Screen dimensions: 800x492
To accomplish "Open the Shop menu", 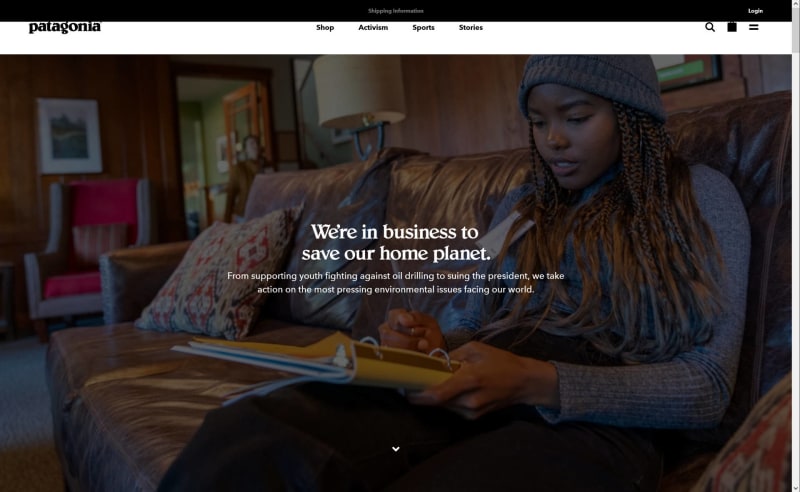I will 325,28.
